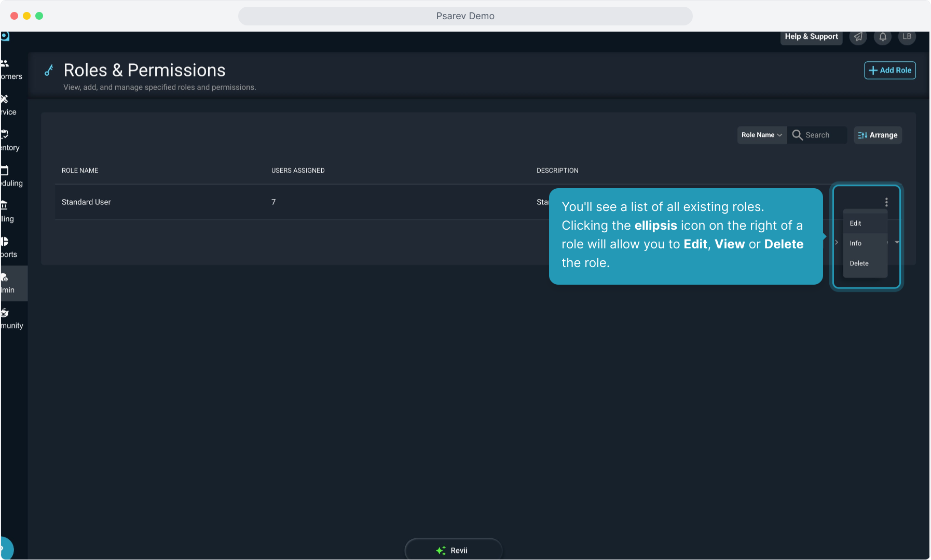Choose Info from the role menu
This screenshot has height=560, width=931.
855,243
